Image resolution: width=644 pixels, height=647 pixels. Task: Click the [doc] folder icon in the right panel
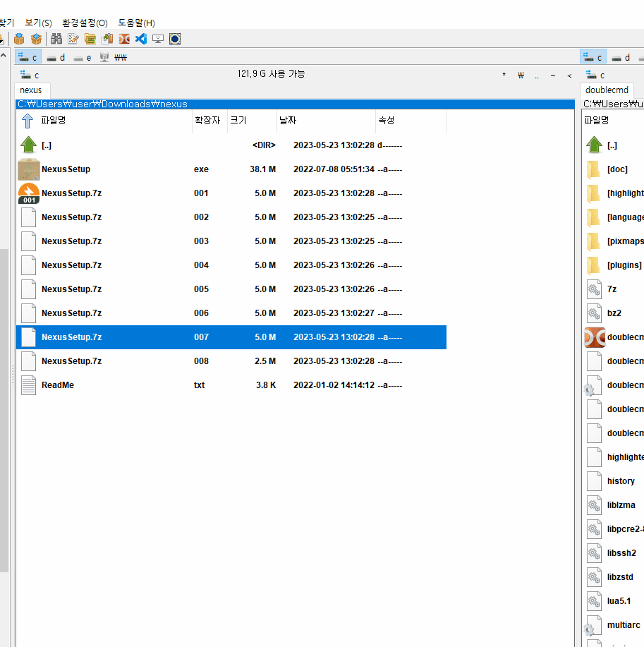594,169
